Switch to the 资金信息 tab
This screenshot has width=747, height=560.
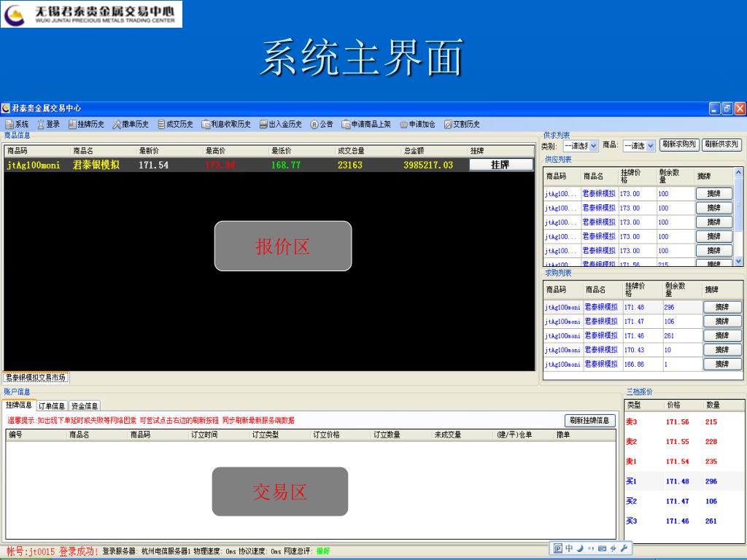(85, 405)
